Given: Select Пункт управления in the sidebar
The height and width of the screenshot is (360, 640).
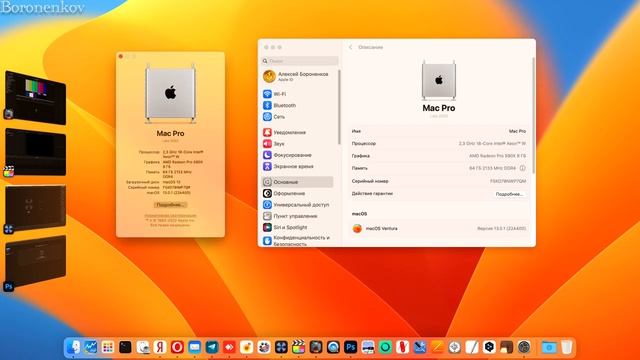Looking at the screenshot, I should coord(297,216).
